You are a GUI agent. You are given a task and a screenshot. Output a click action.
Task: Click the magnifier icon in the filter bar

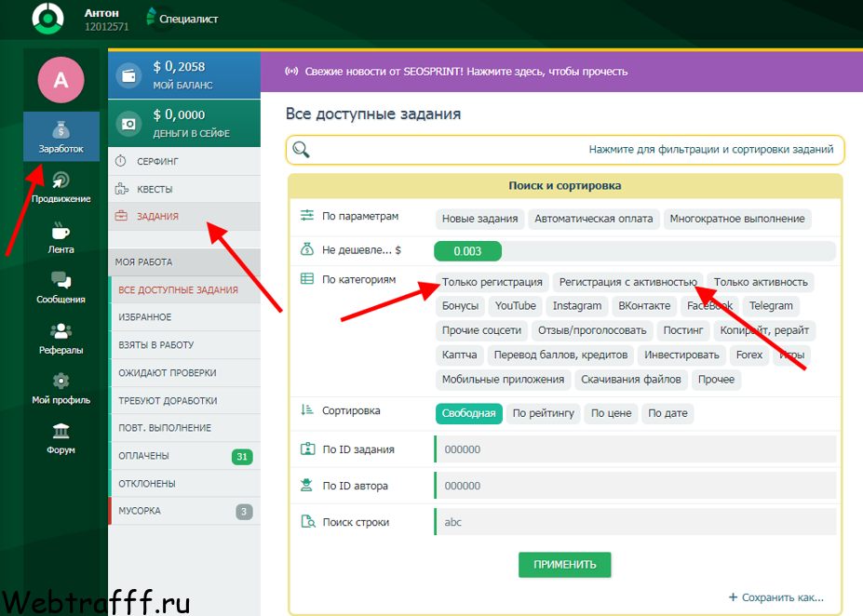301,149
